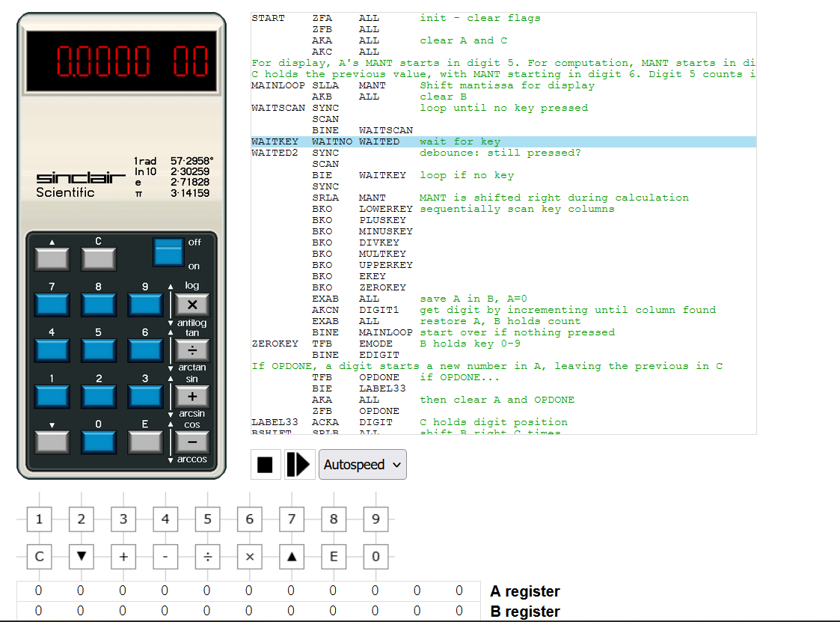
Task: Click the down-arrow key on the calculator
Action: (52, 442)
